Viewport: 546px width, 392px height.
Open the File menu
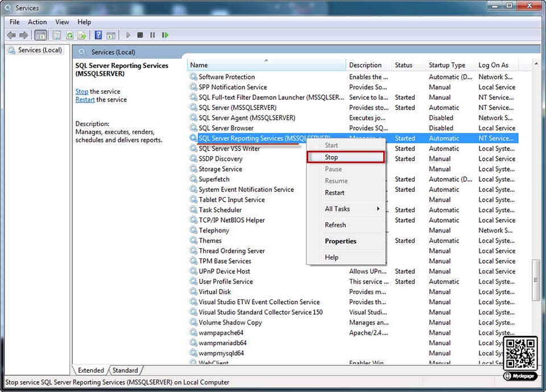[15, 22]
